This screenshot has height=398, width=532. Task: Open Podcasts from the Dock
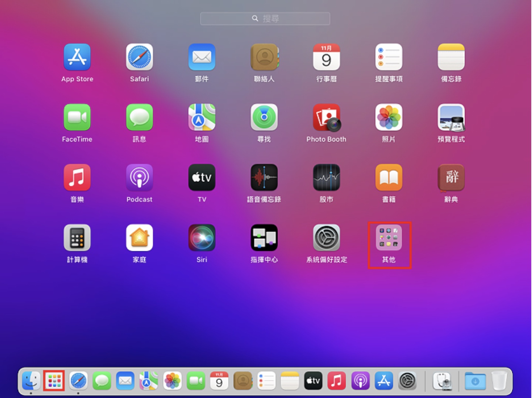[360, 381]
